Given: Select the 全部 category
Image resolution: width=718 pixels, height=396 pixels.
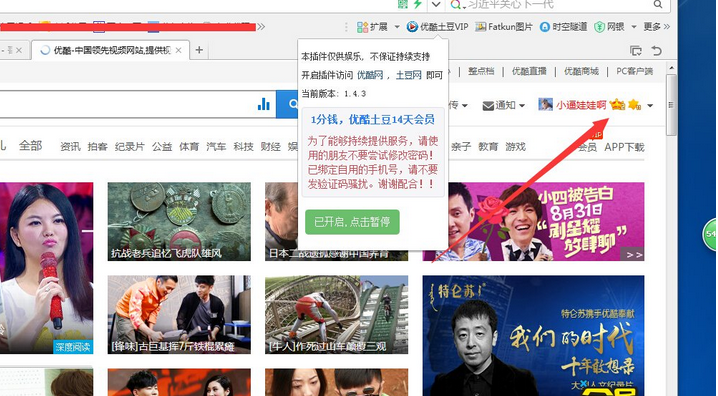Looking at the screenshot, I should point(30,146).
